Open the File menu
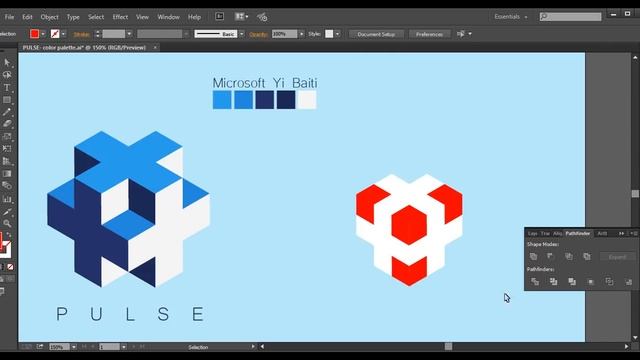Image resolution: width=640 pixels, height=360 pixels. [x=9, y=17]
